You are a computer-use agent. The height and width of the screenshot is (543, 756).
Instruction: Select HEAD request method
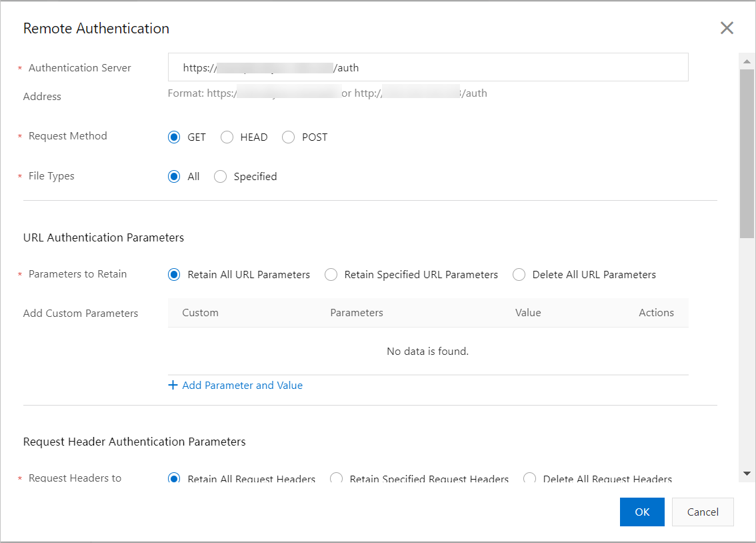pyautogui.click(x=227, y=137)
